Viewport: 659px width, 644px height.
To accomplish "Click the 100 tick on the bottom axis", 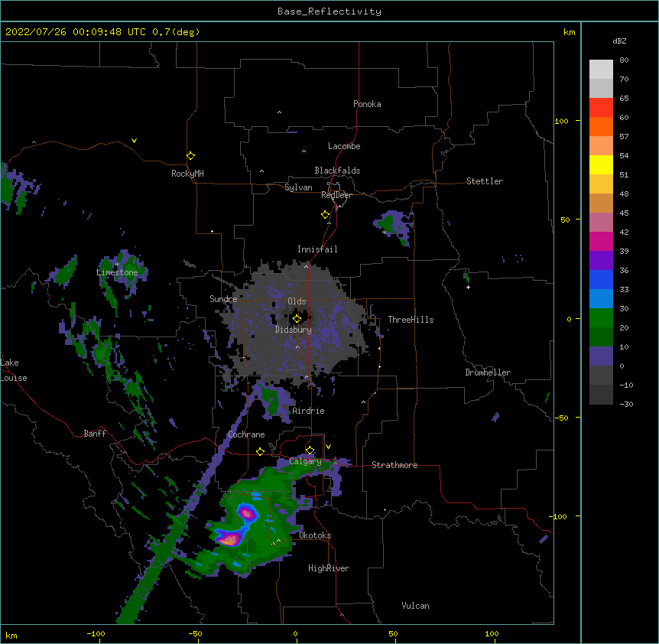I will (492, 633).
